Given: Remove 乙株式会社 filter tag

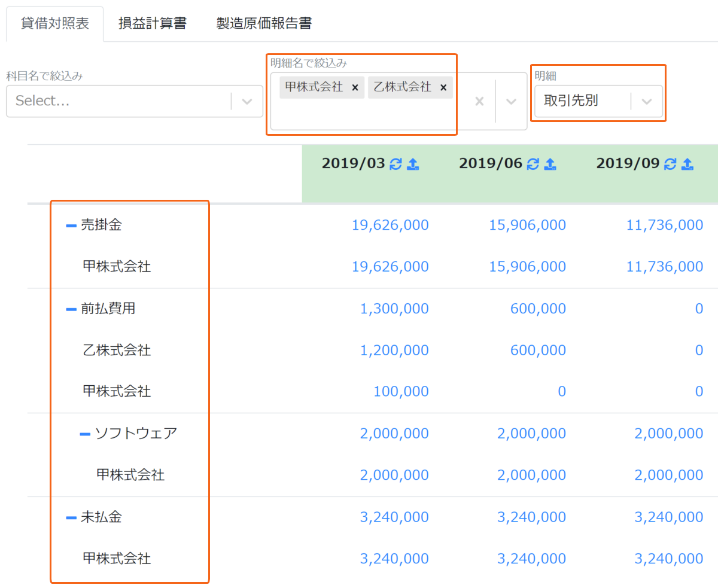Looking at the screenshot, I should click(443, 87).
